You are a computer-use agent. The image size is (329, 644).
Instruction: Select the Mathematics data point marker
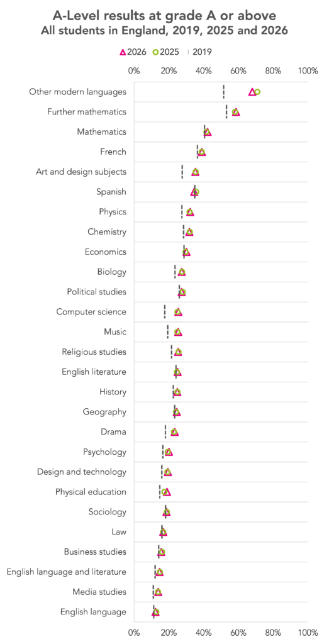pyautogui.click(x=208, y=132)
